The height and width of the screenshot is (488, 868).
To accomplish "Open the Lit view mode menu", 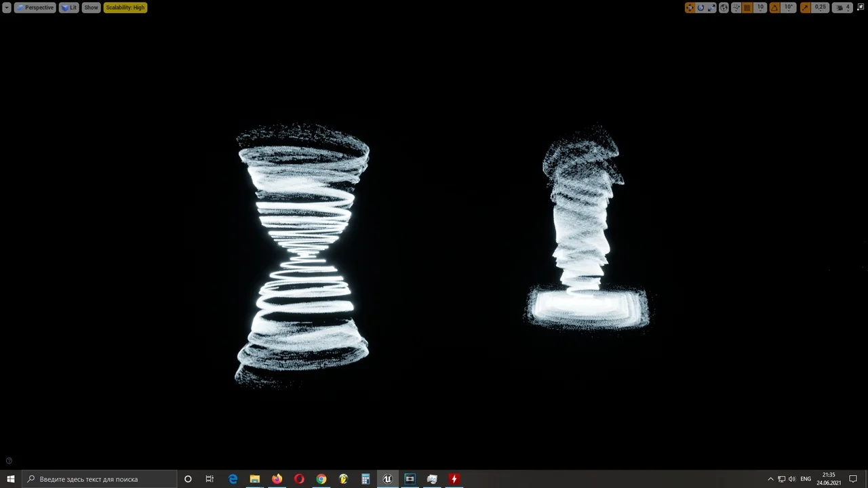I will [x=69, y=7].
